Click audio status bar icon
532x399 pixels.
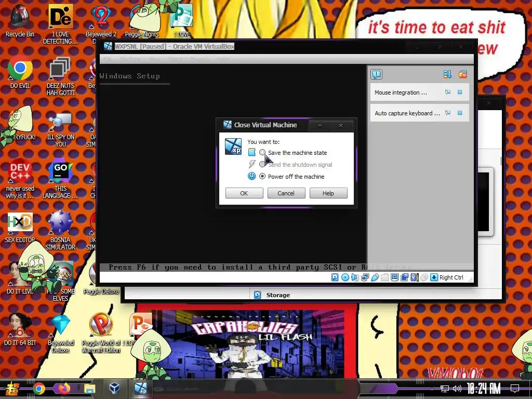(355, 277)
